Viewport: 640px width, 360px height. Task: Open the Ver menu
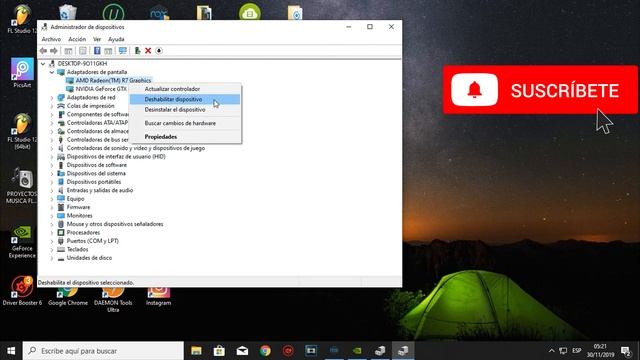coord(97,39)
